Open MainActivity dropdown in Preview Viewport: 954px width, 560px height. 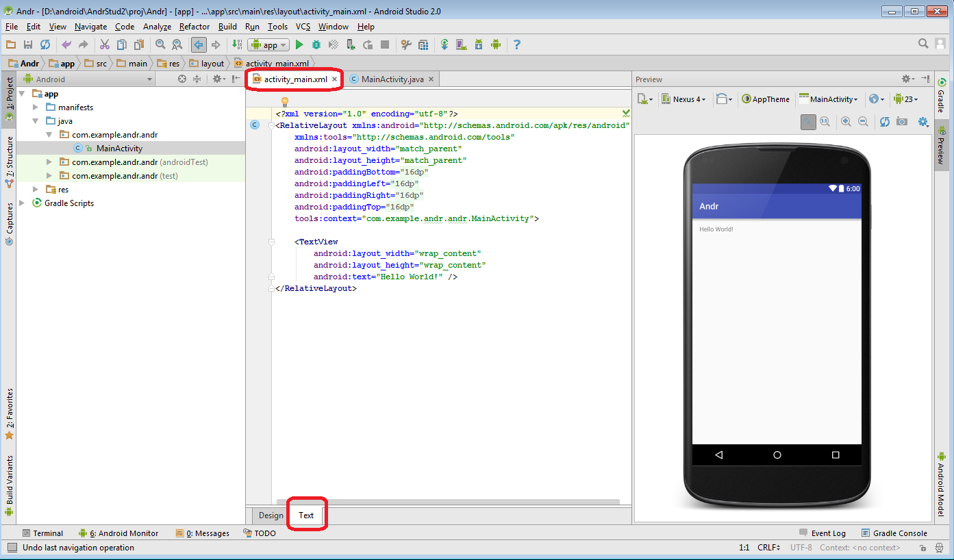[x=829, y=99]
